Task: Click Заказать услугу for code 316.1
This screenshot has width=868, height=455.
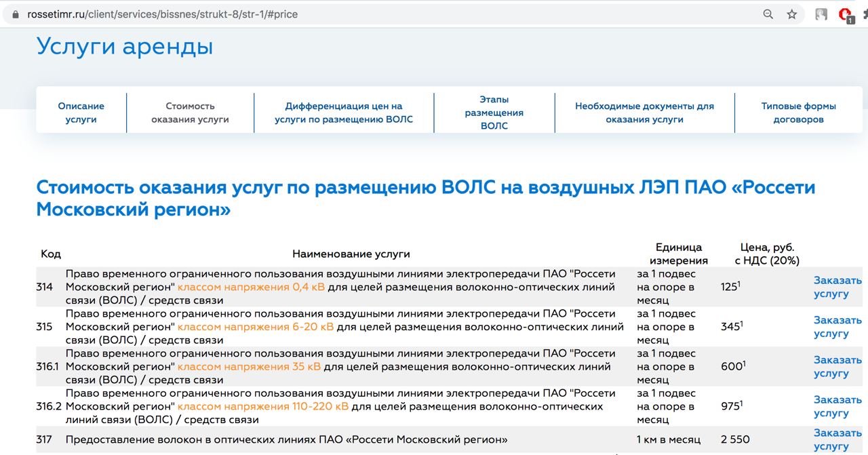Action: pos(837,366)
